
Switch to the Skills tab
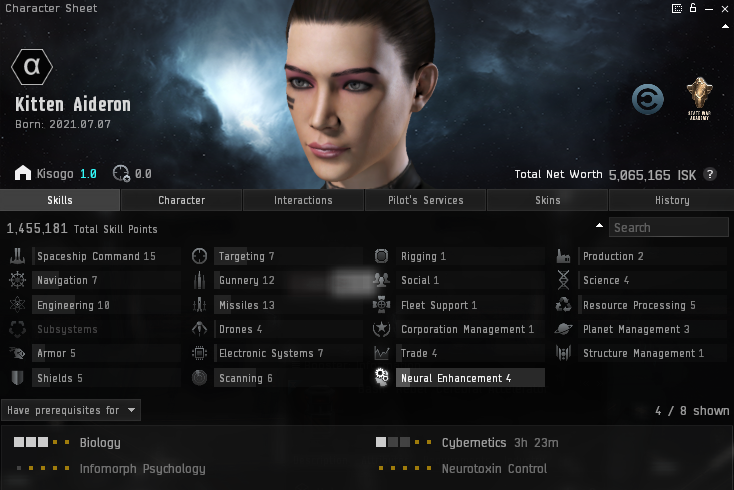(60, 200)
